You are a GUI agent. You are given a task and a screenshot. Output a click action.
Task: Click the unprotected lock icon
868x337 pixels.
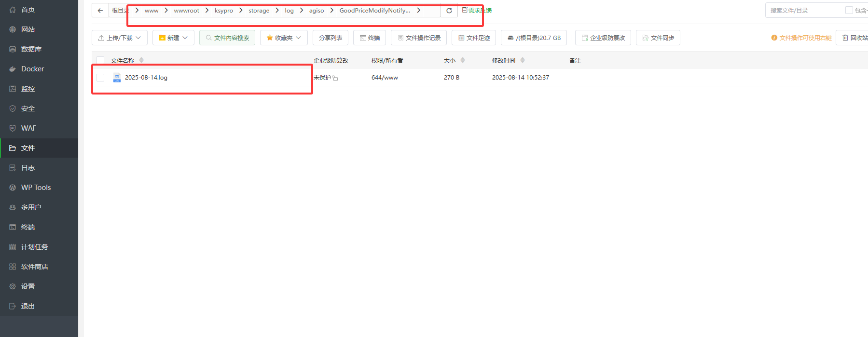click(335, 78)
